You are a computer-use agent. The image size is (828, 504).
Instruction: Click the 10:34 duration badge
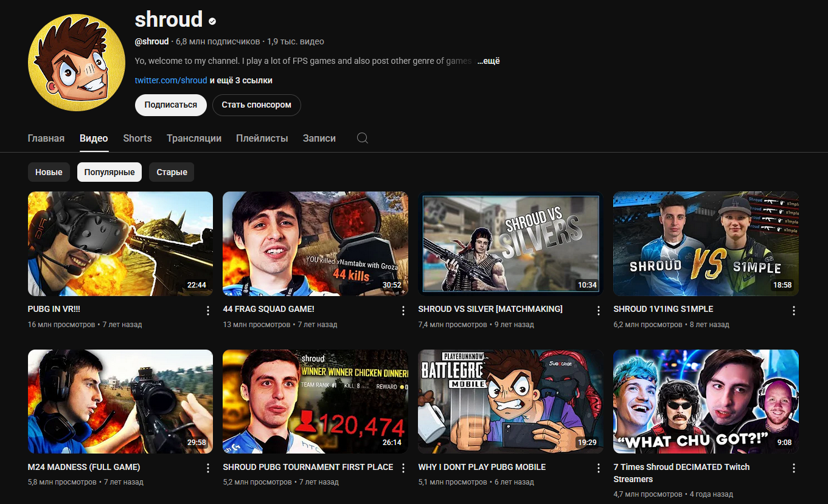[587, 285]
